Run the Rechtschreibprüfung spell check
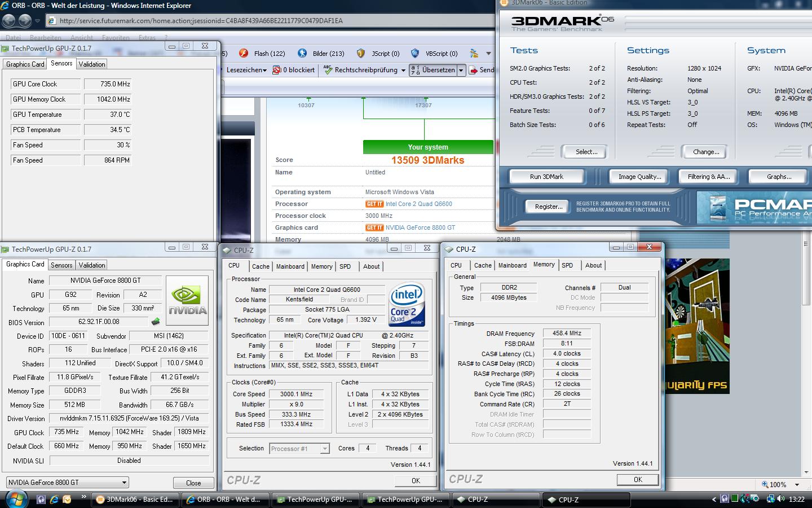 (x=360, y=70)
